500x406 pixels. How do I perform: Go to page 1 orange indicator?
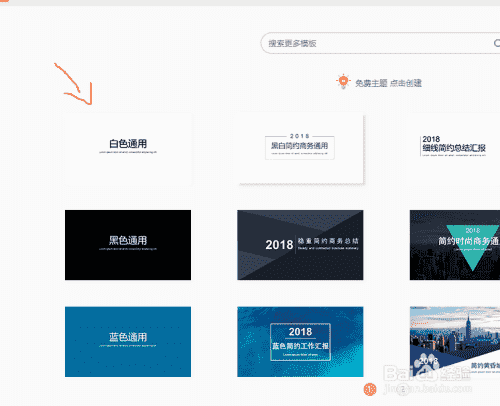pos(370,389)
